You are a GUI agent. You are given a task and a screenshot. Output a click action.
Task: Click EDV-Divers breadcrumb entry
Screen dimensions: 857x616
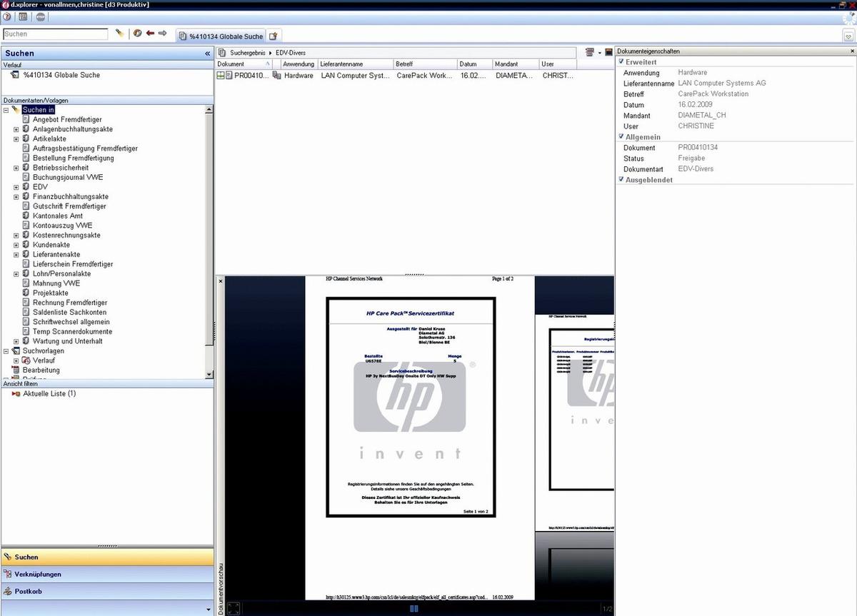(x=290, y=53)
